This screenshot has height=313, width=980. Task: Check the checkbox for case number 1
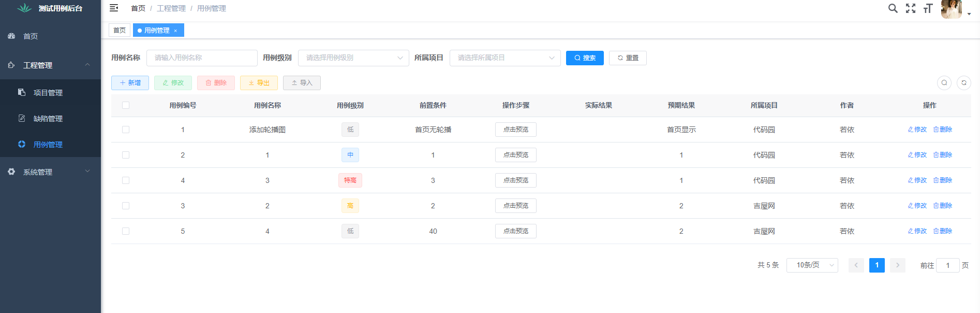[x=126, y=130]
